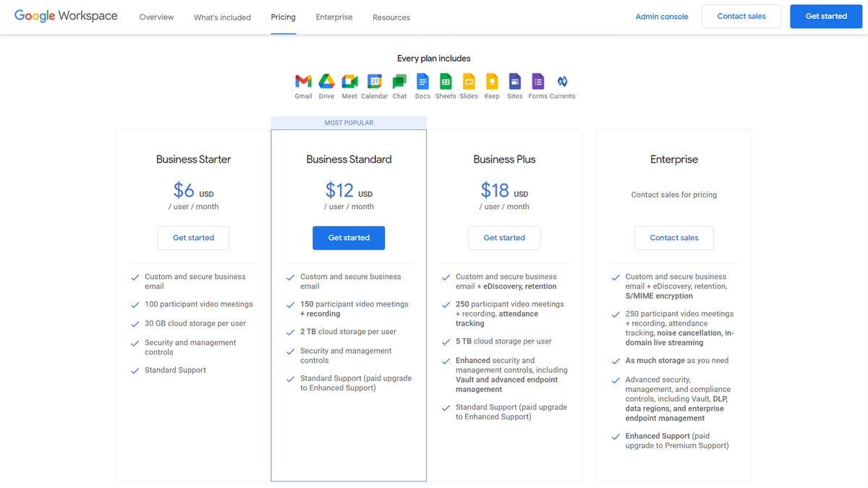Go to What's included tab
Screen dimensions: 868x488
(222, 17)
